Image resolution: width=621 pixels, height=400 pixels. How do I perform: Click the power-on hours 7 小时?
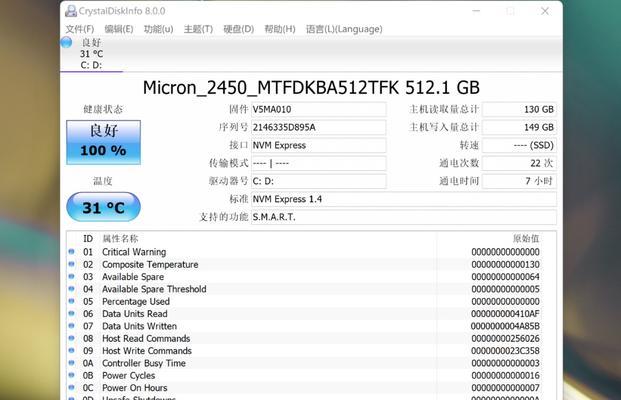point(519,181)
